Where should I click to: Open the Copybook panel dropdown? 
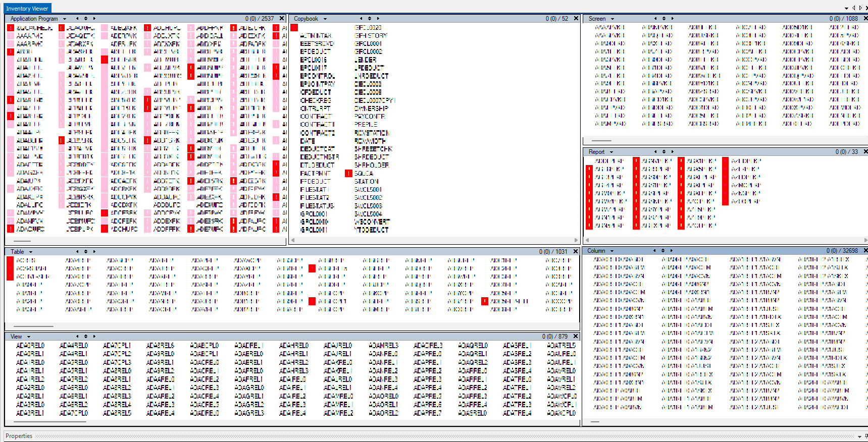click(x=325, y=19)
